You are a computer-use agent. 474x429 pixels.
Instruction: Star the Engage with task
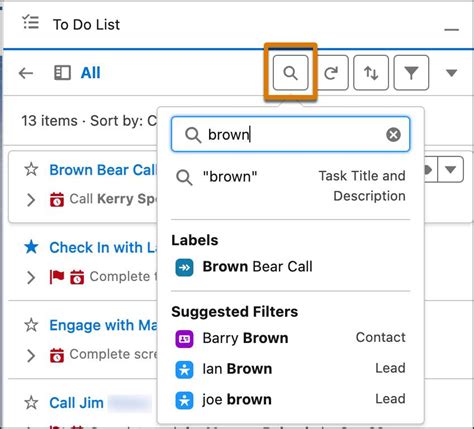31,325
